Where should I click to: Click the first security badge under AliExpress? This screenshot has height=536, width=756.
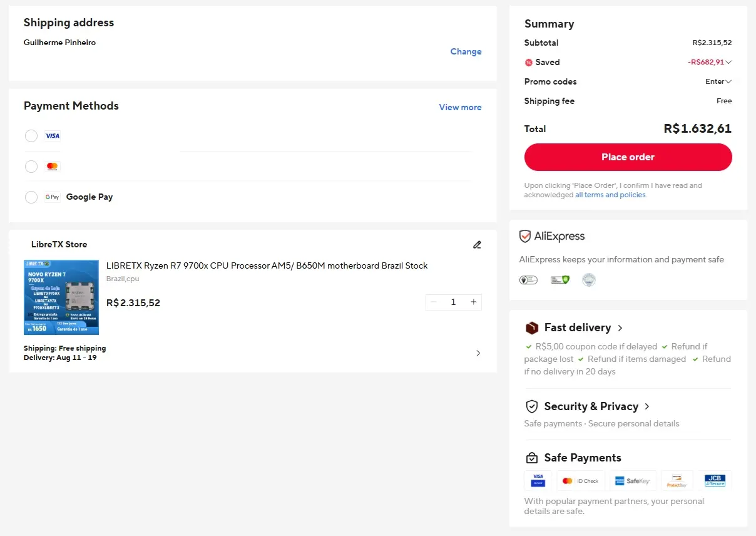[528, 280]
